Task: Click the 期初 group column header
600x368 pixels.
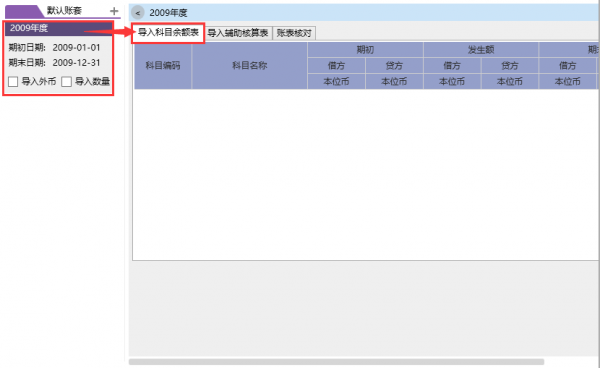Action: coord(365,50)
